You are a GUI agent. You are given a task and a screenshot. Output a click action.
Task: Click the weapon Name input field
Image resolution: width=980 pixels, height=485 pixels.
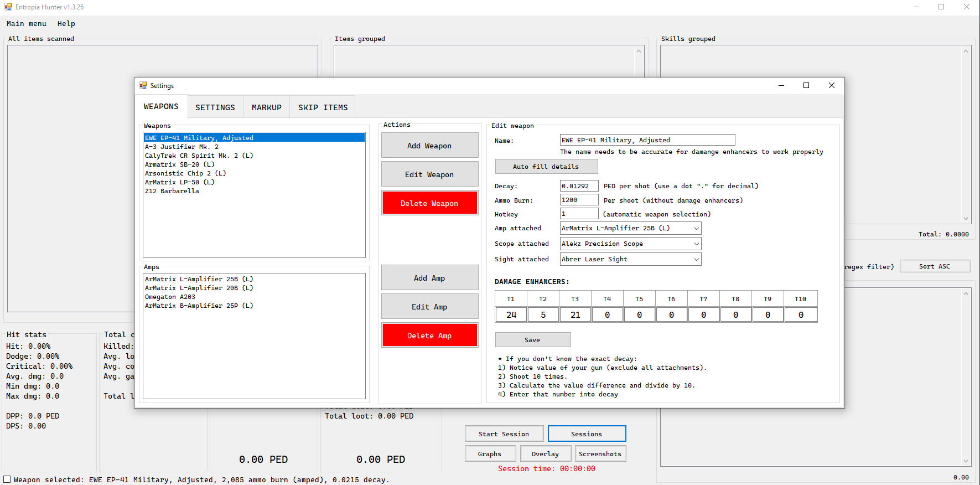647,140
